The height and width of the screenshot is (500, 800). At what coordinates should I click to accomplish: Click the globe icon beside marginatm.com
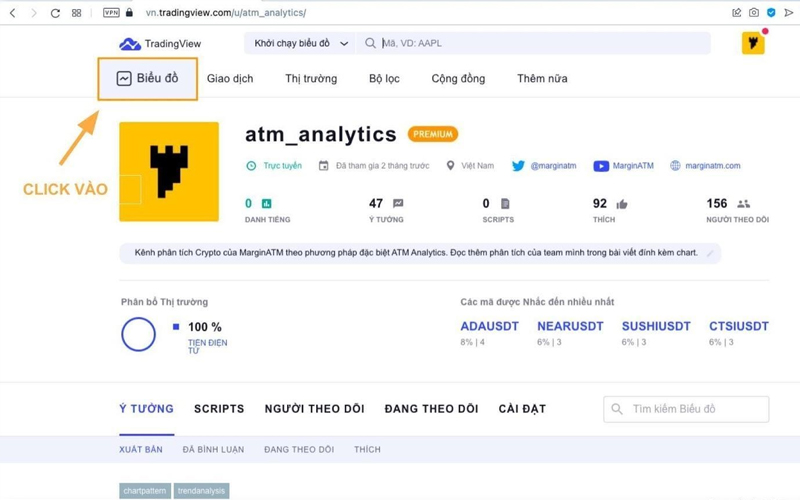tap(675, 166)
